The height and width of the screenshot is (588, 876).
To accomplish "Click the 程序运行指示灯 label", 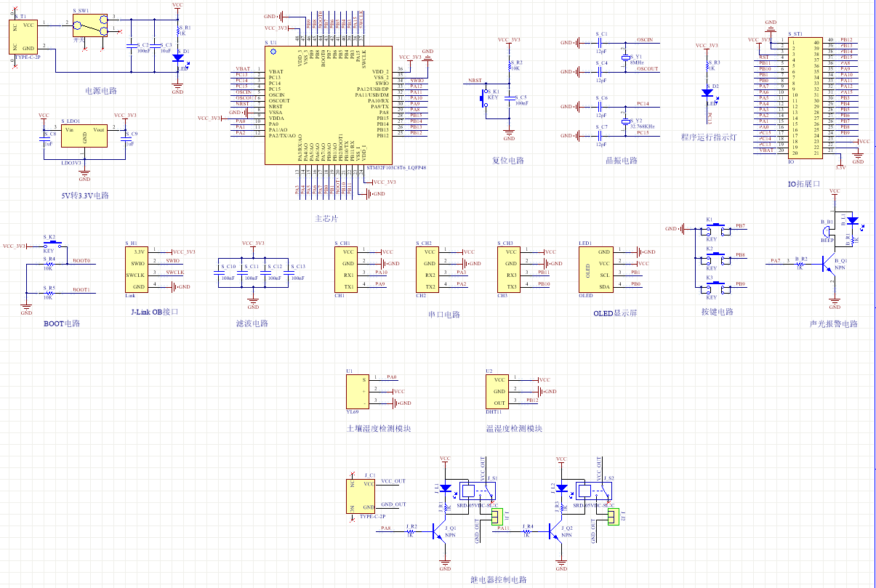I will point(709,137).
